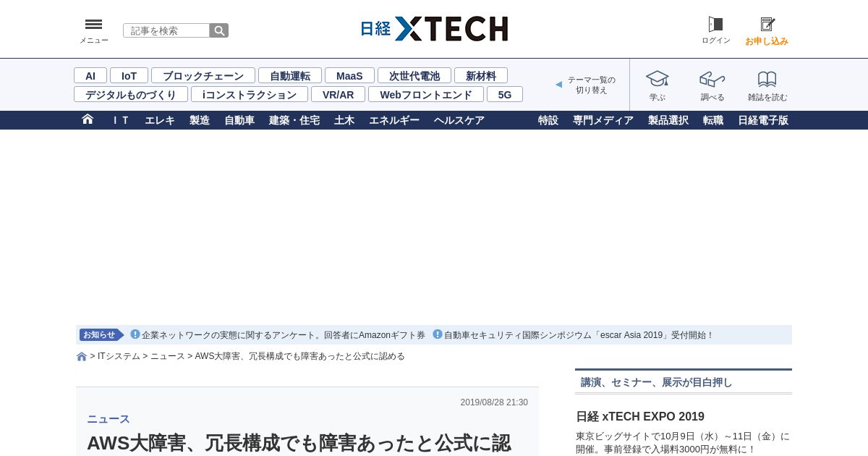Click the お知らせ label badge
868x456 pixels.
point(101,334)
